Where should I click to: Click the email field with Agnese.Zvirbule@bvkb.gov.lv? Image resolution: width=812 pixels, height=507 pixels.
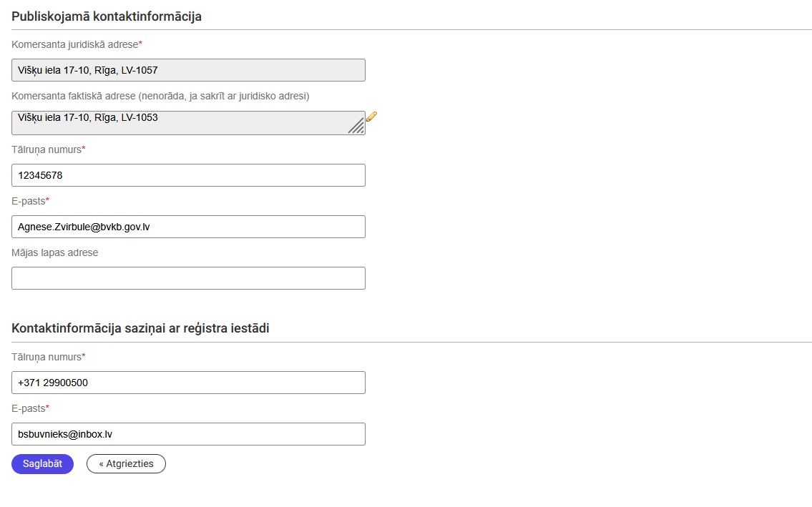click(188, 227)
